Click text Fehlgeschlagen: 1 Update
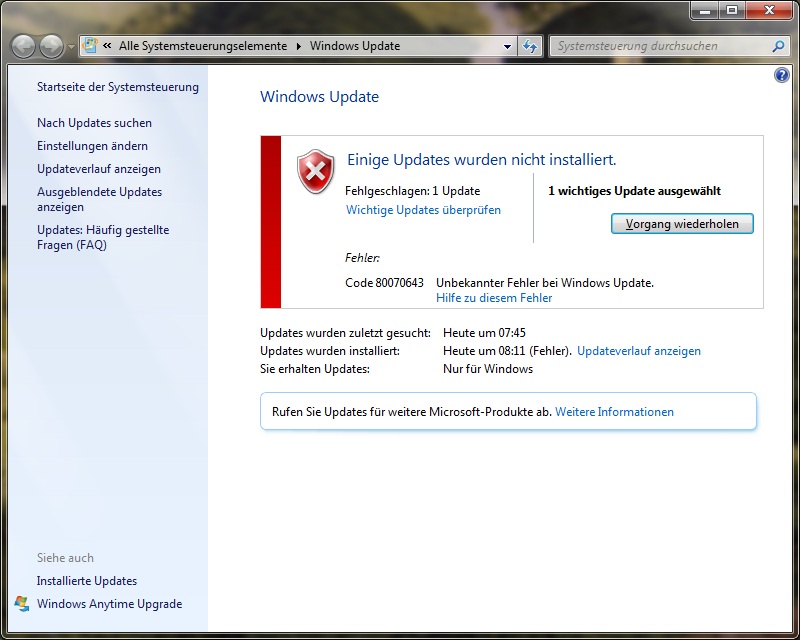The image size is (800, 640). 412,191
